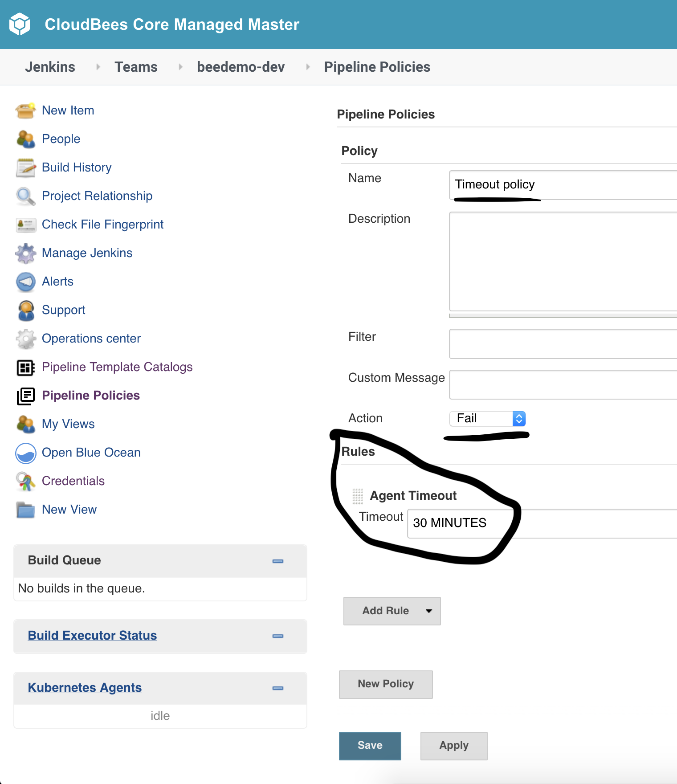Open the Project Relationship link
The width and height of the screenshot is (677, 784).
[97, 196]
